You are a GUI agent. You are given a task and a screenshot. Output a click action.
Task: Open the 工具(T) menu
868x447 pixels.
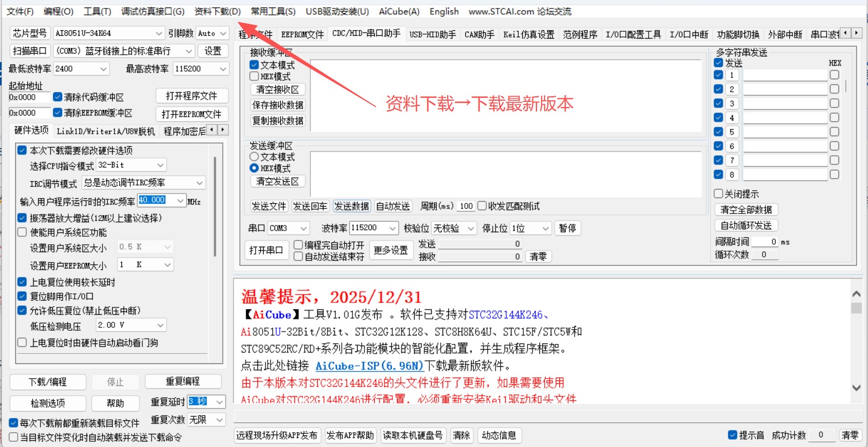97,11
